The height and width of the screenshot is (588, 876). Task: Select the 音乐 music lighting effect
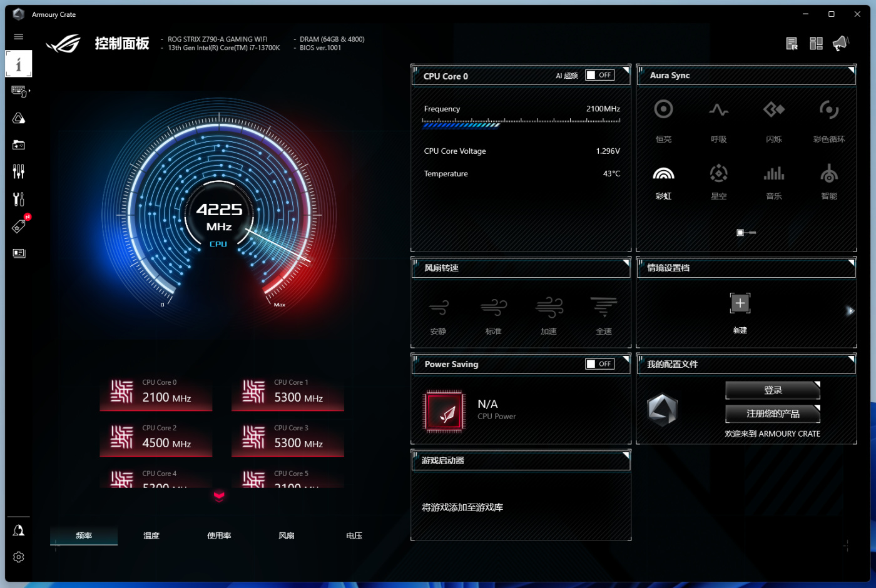pyautogui.click(x=774, y=182)
